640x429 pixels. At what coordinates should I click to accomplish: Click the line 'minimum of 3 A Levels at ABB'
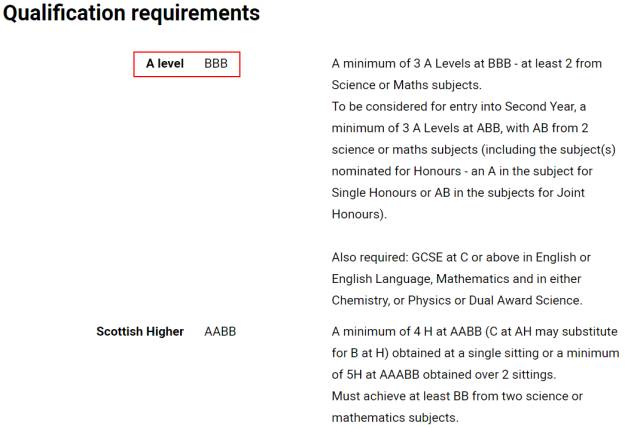tap(460, 128)
